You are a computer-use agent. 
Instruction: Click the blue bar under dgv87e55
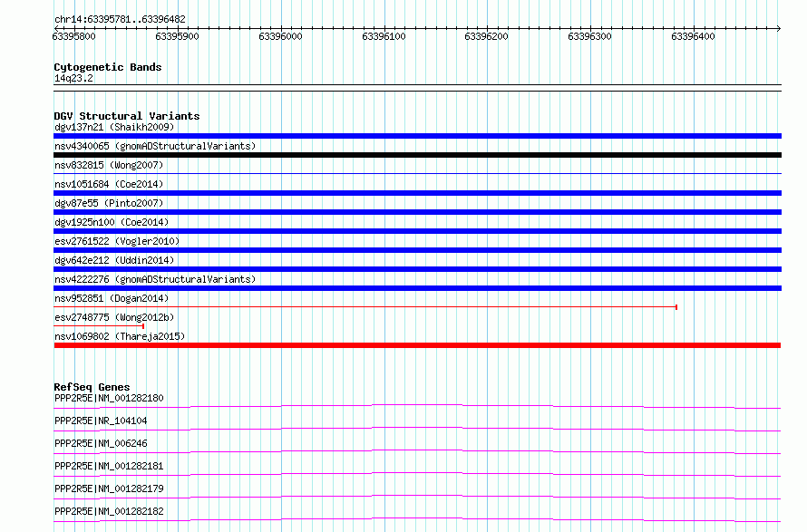(417, 212)
